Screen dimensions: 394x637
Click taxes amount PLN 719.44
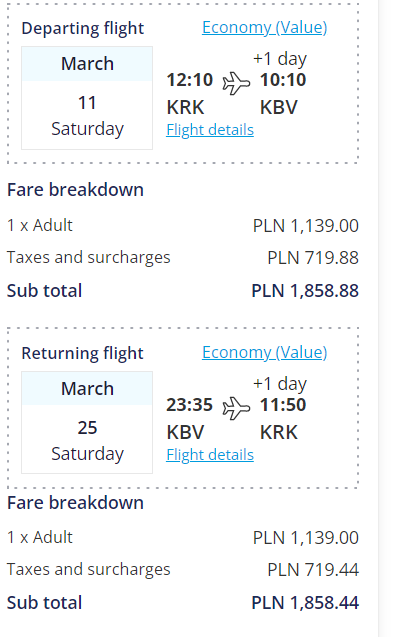tap(313, 570)
